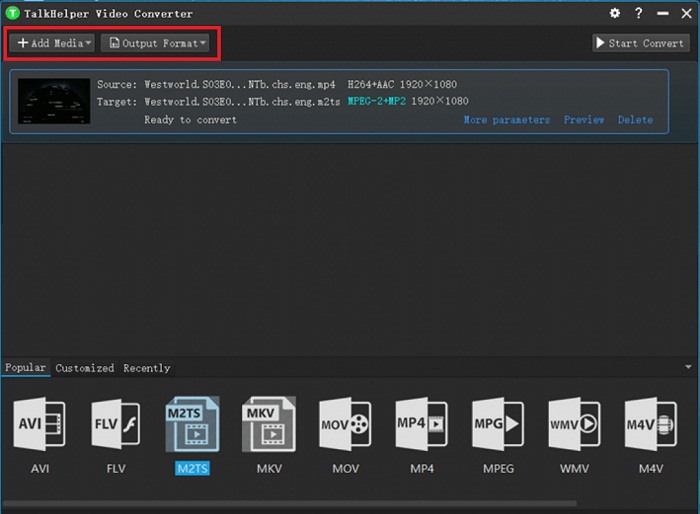This screenshot has height=514, width=700.
Task: Click the Start Convert button
Action: [x=641, y=43]
